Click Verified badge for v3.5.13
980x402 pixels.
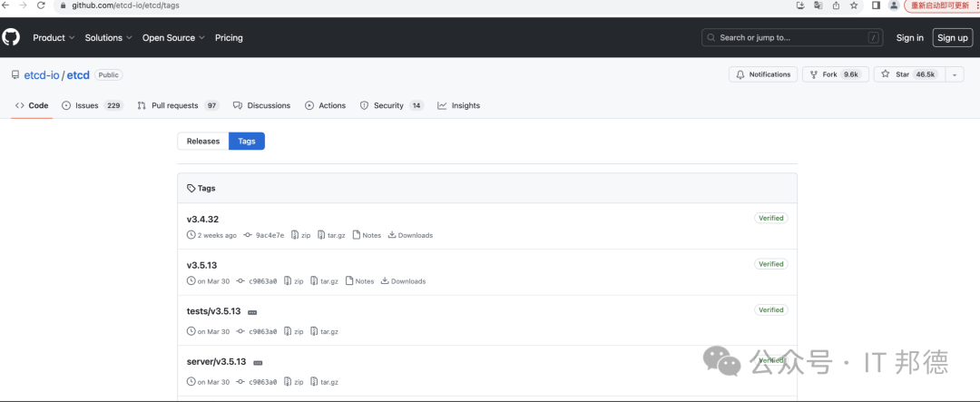(771, 264)
